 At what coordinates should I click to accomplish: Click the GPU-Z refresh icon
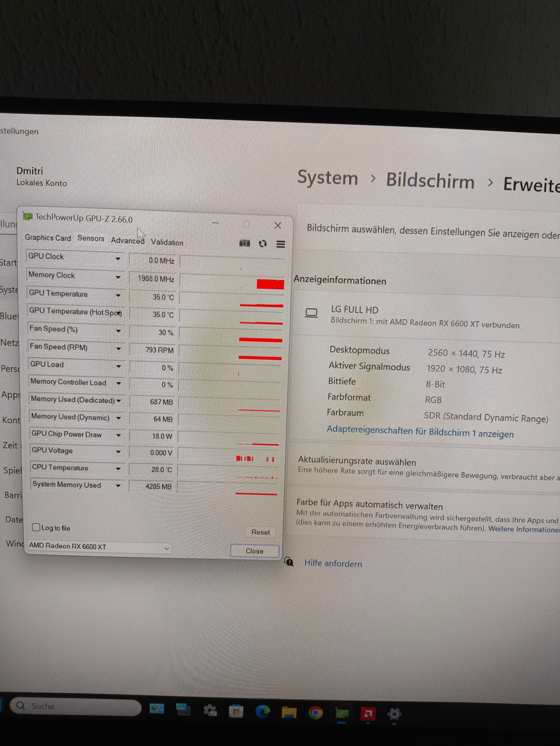coord(263,243)
